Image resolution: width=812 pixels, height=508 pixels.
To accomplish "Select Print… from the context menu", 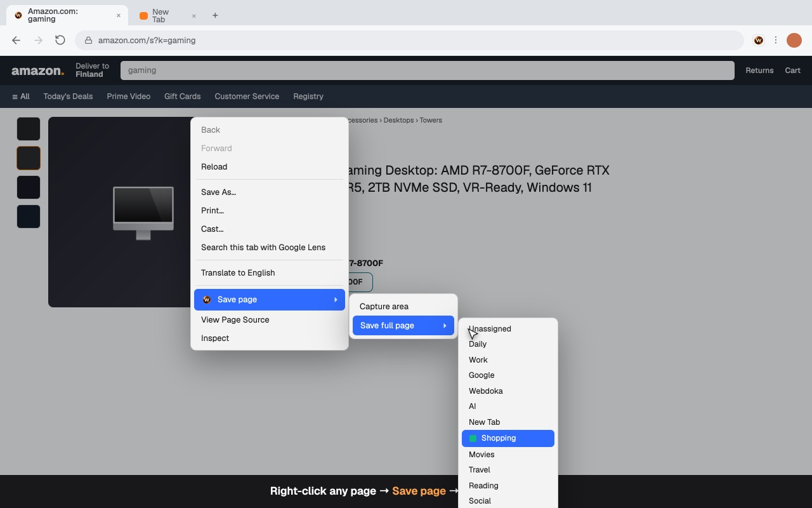I will 270,211.
